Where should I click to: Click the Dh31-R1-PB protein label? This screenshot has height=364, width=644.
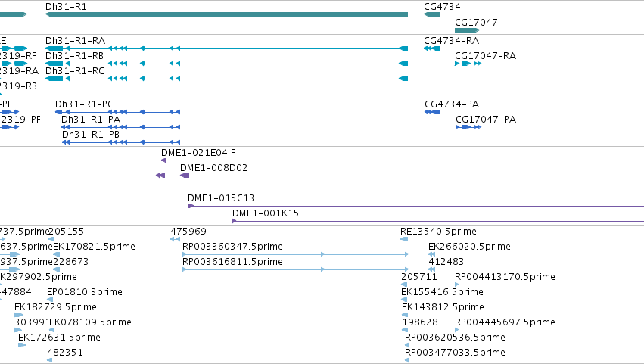(x=91, y=135)
